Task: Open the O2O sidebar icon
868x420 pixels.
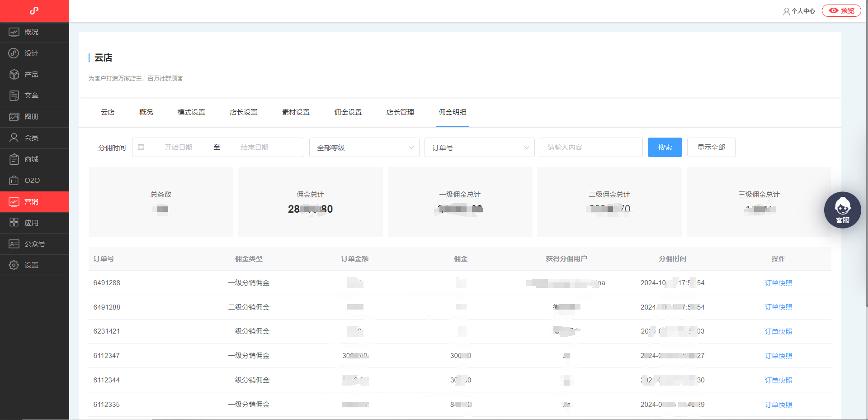Action: 14,180
